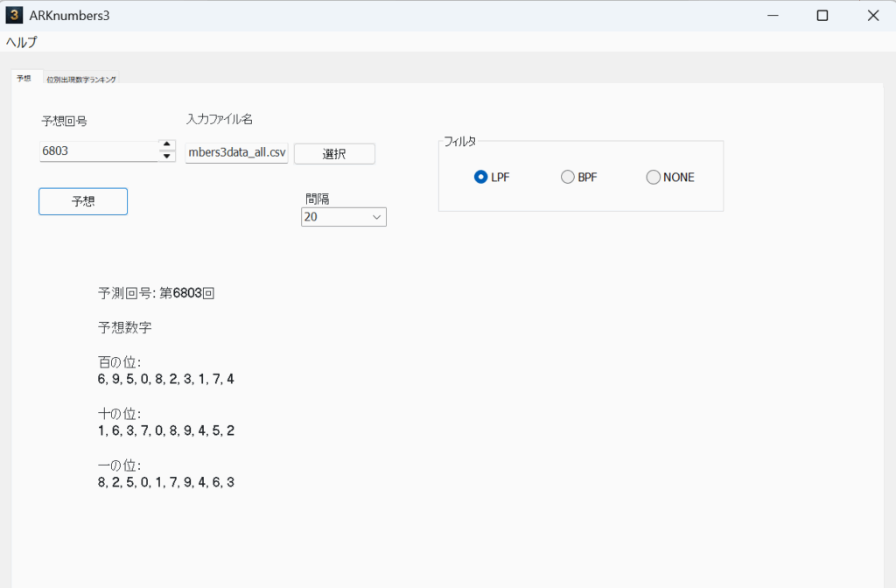The image size is (896, 588).
Task: Select the BPF filter radio button
Action: 568,177
